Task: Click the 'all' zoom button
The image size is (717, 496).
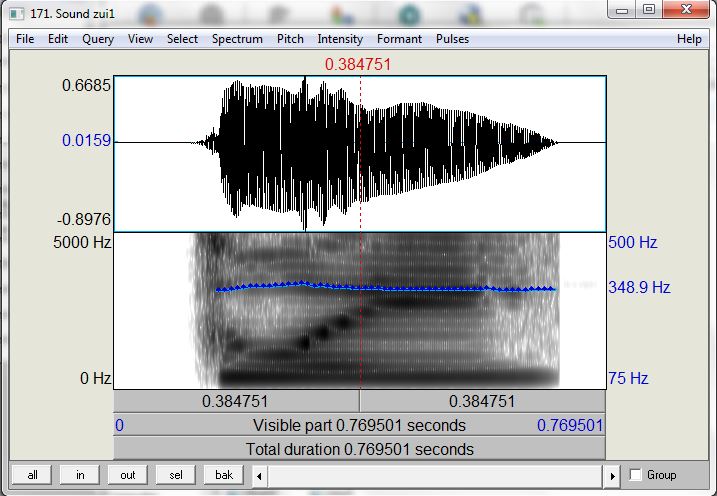Action: [32, 475]
